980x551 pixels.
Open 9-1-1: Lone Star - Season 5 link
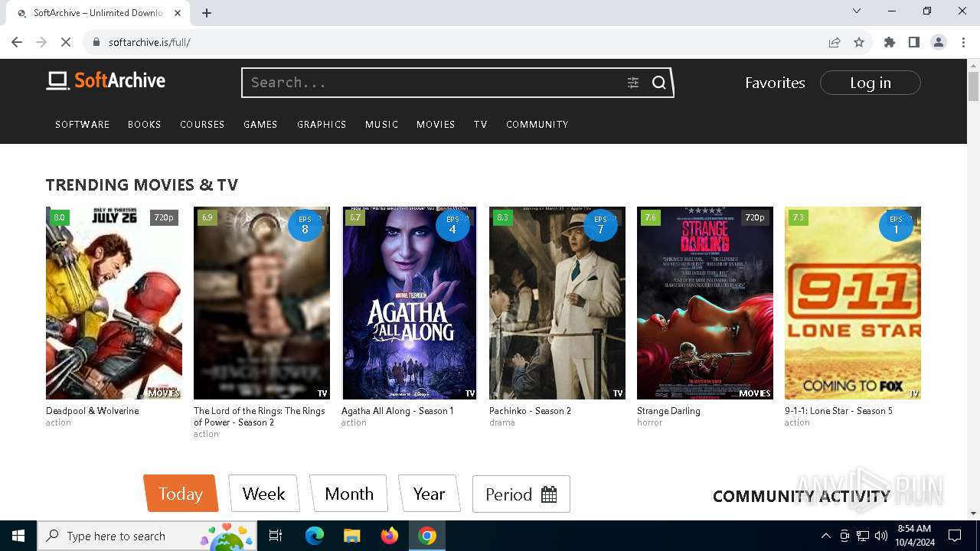click(838, 411)
